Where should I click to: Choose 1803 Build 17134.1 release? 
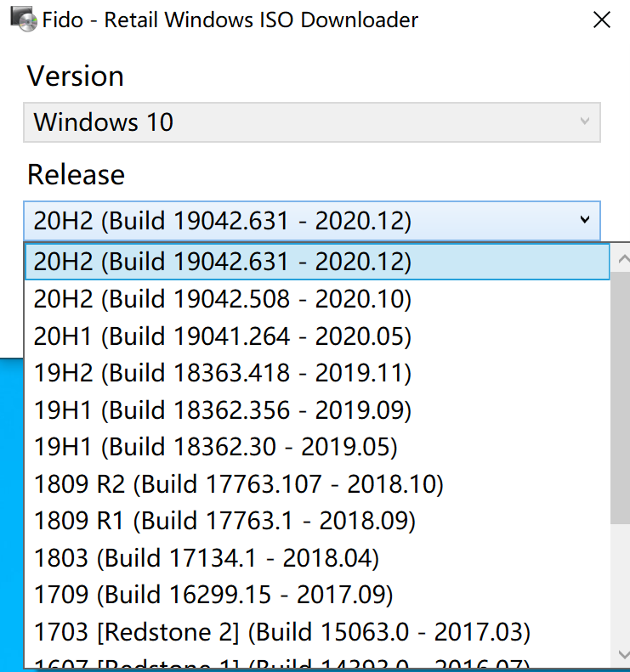317,558
